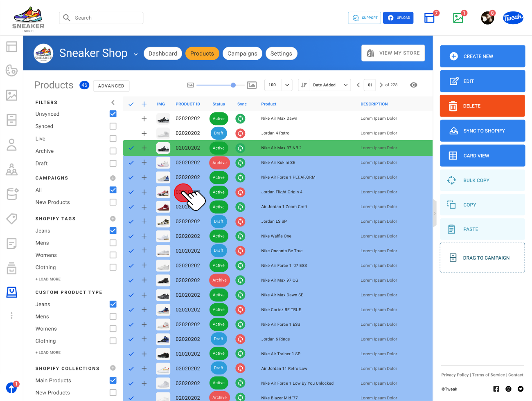Switch to the Campaigns tab
This screenshot has width=532, height=401.
[x=242, y=53]
